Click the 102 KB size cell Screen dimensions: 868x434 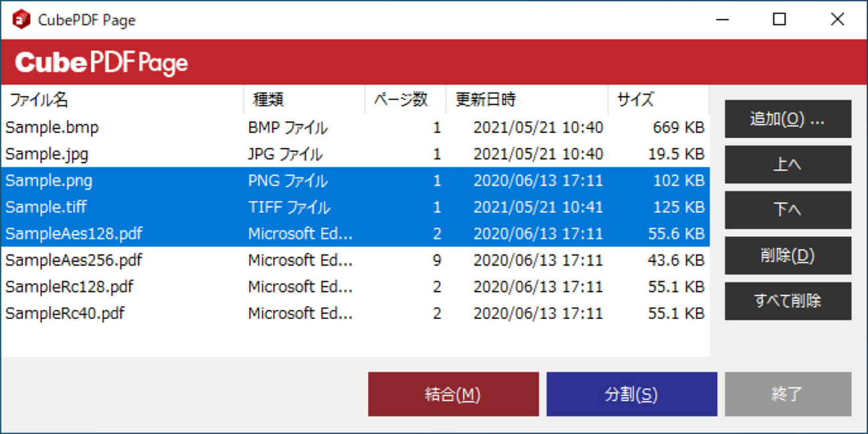pyautogui.click(x=678, y=181)
